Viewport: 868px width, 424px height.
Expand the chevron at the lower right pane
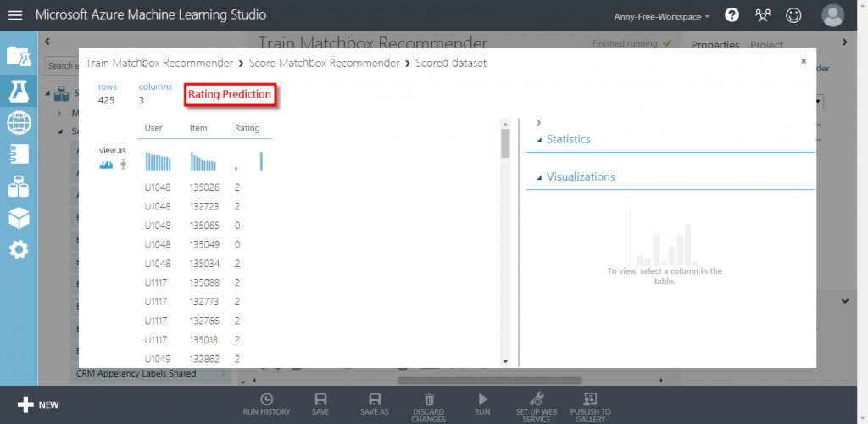[845, 301]
